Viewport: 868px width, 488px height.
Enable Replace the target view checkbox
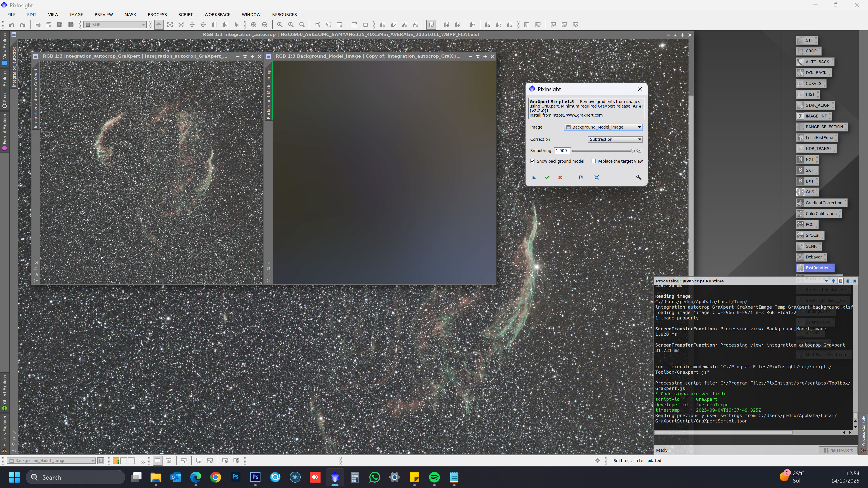(x=593, y=161)
